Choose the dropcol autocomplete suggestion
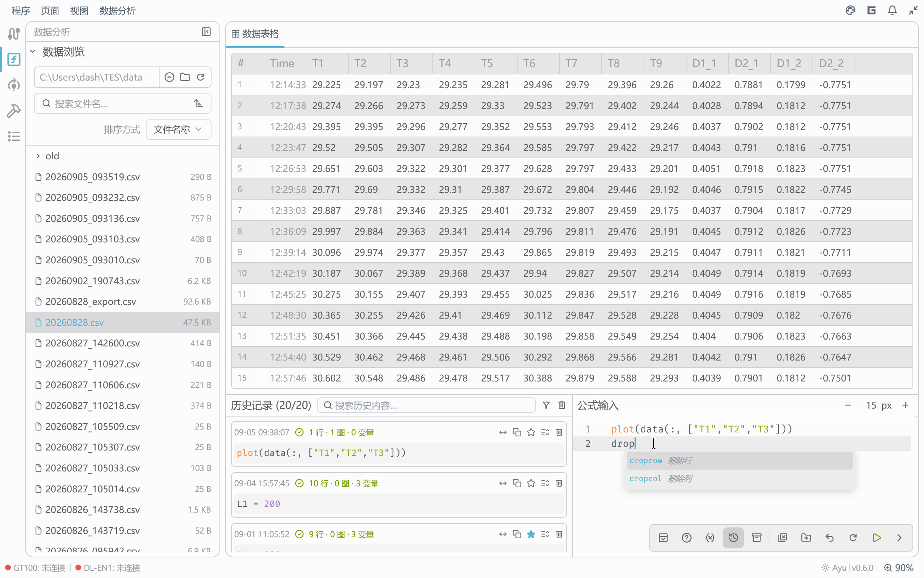The height and width of the screenshot is (578, 924). 740,479
